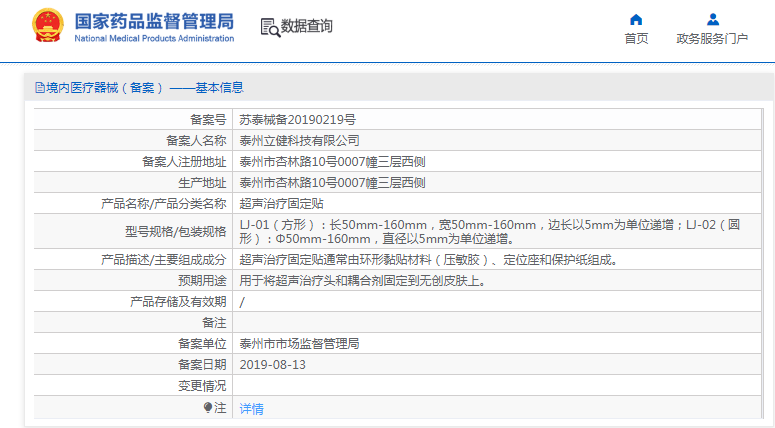
Task: Click the 政务服务门户 user icon
Action: (x=712, y=19)
